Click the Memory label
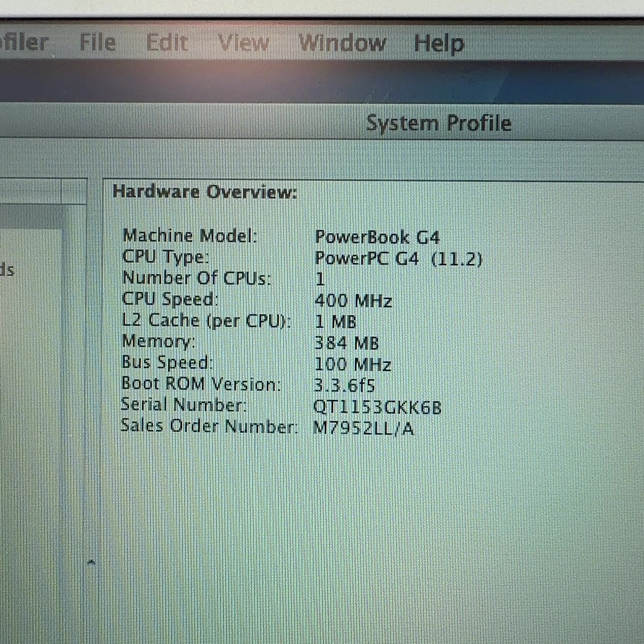Viewport: 644px width, 644px height. pos(159,341)
